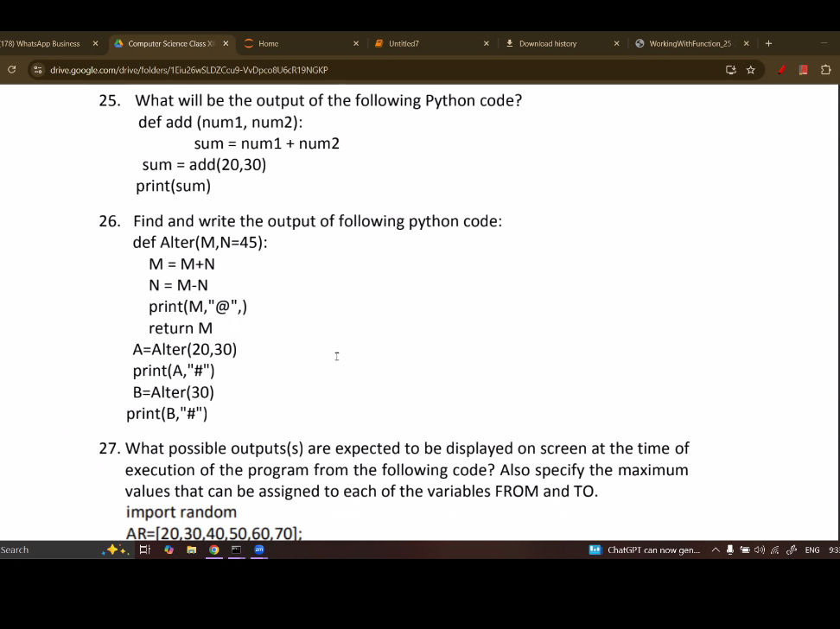Open the ChatGPT notification in taskbar
This screenshot has width=840, height=629.
pyautogui.click(x=645, y=550)
